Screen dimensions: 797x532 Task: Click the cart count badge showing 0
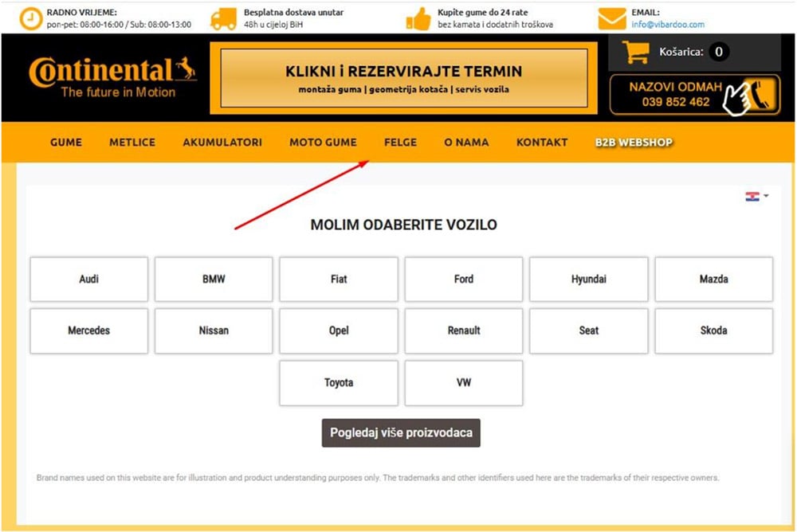pyautogui.click(x=719, y=51)
